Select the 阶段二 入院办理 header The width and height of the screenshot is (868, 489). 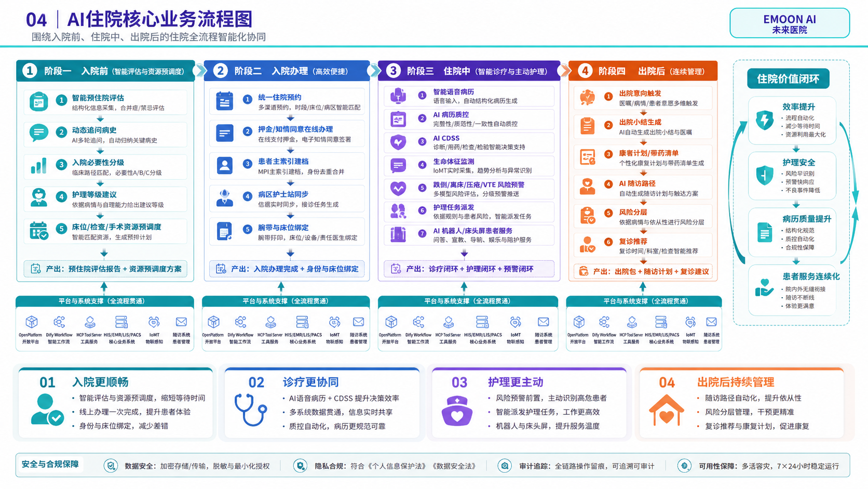point(287,71)
